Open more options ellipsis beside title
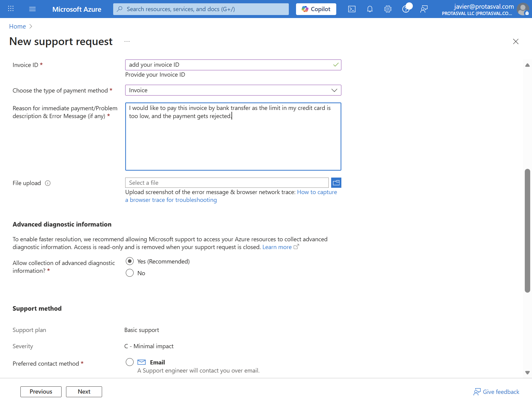 127,41
